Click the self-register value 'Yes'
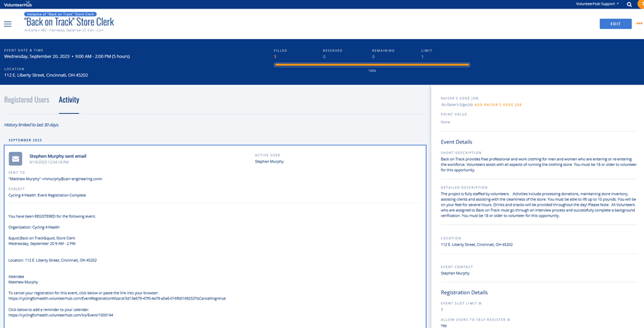 click(444, 325)
